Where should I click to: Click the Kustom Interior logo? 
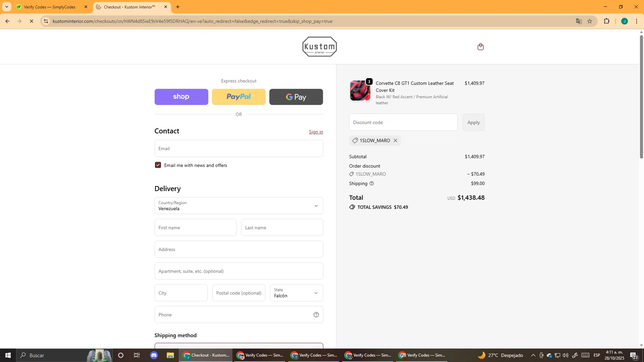[x=319, y=46]
